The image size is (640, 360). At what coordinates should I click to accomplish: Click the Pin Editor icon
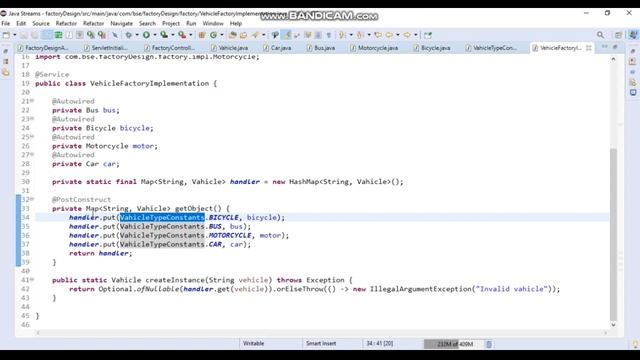click(428, 35)
